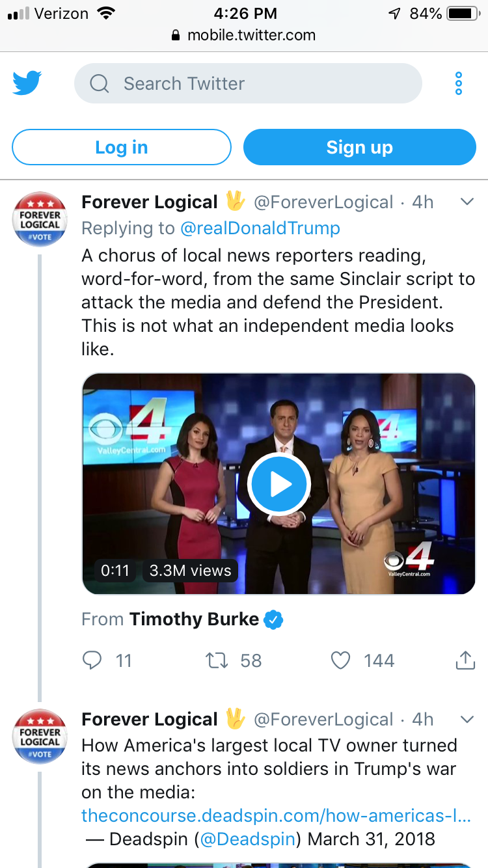Image resolution: width=488 pixels, height=868 pixels.
Task: Tap the mobile.twitter.com address bar
Action: tap(244, 35)
